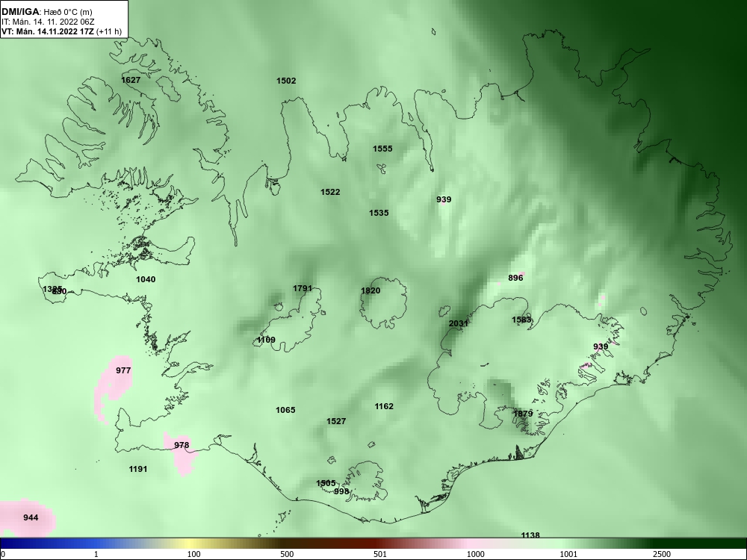Click the yellow band of the color scale
Viewport: 747px width, 560px height.
pos(190,544)
